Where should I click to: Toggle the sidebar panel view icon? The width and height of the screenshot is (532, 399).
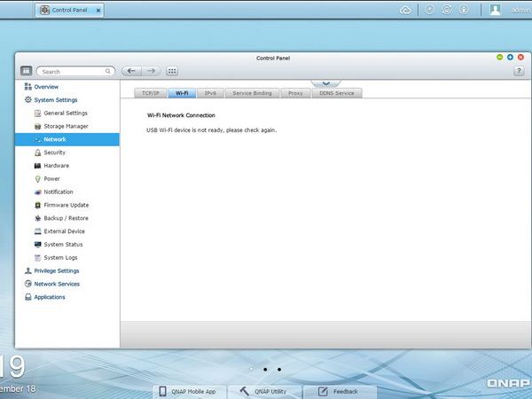(x=26, y=71)
